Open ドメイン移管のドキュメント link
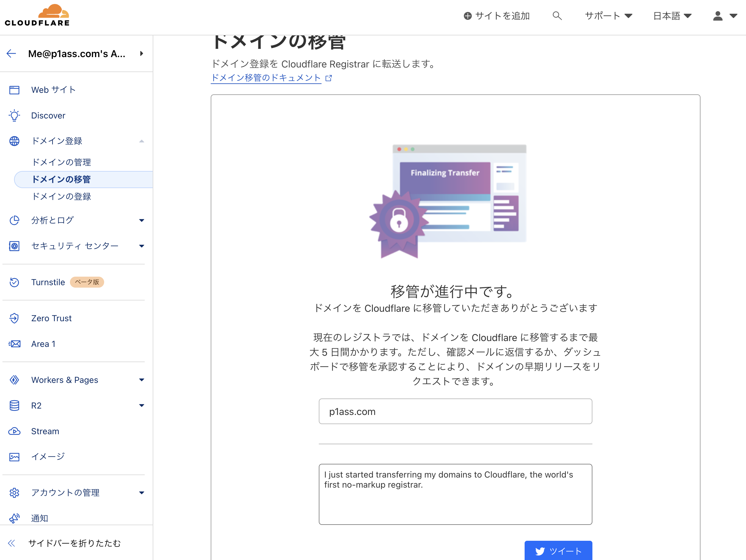746x560 pixels. (x=266, y=78)
